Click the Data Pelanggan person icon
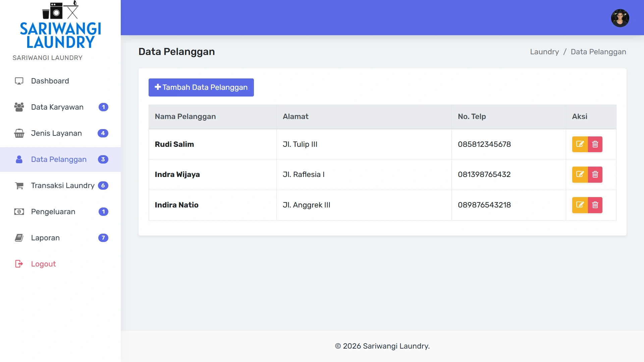 point(19,160)
